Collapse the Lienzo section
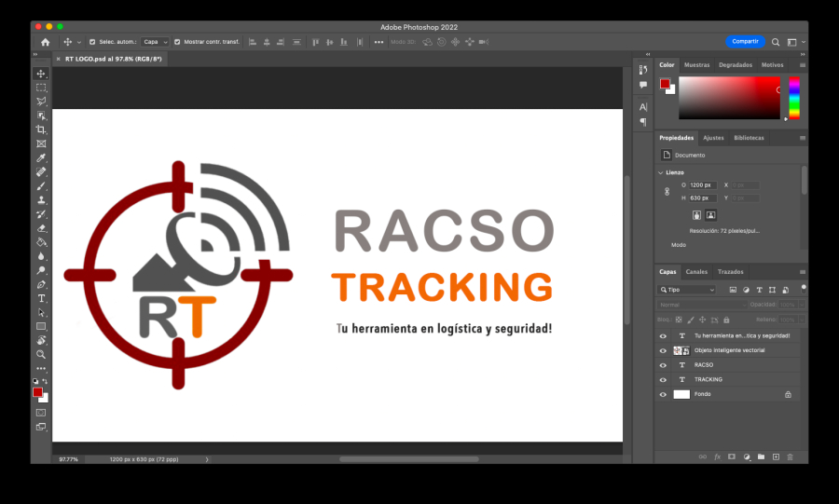The image size is (839, 504). pos(661,172)
